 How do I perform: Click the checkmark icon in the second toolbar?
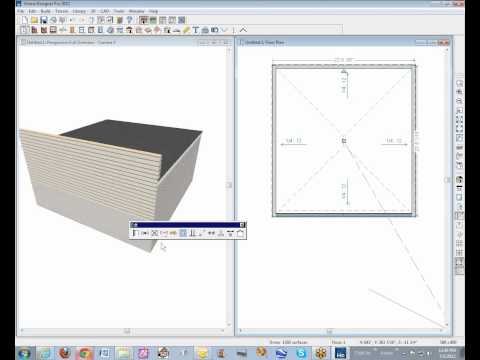[x=224, y=30]
